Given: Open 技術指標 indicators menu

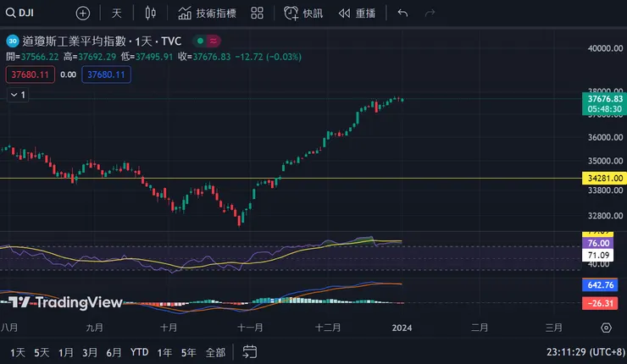Looking at the screenshot, I should (x=207, y=14).
